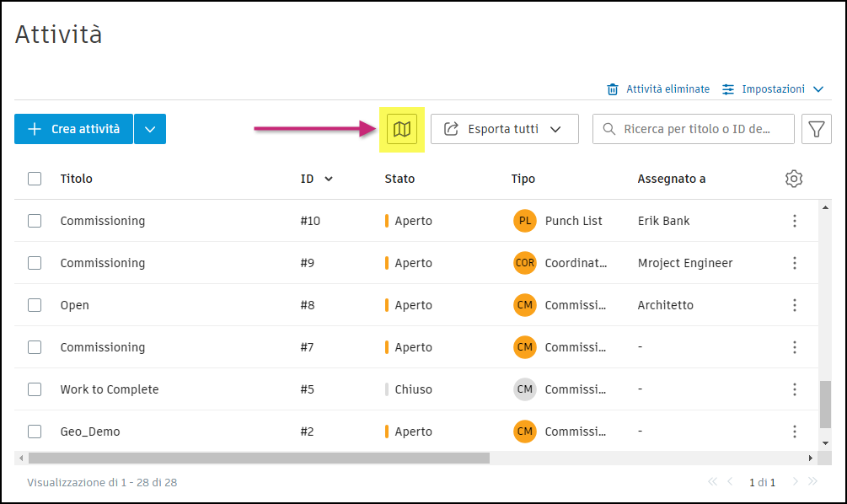Open the three-dot menu for Geo_Demo

coord(794,432)
